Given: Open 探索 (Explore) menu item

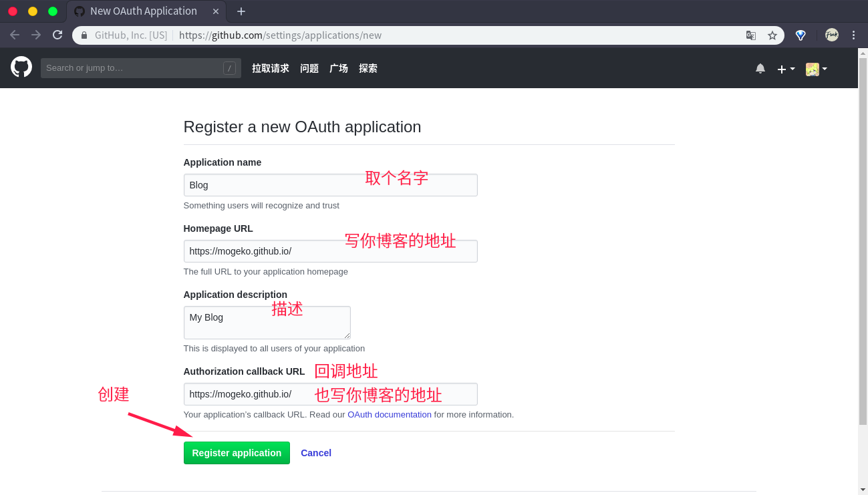Looking at the screenshot, I should [x=368, y=68].
